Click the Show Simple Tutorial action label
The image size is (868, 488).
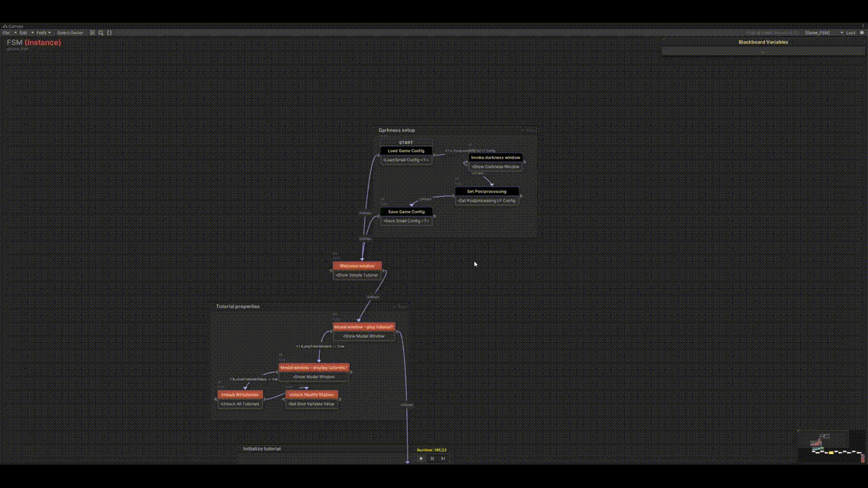pyautogui.click(x=357, y=275)
